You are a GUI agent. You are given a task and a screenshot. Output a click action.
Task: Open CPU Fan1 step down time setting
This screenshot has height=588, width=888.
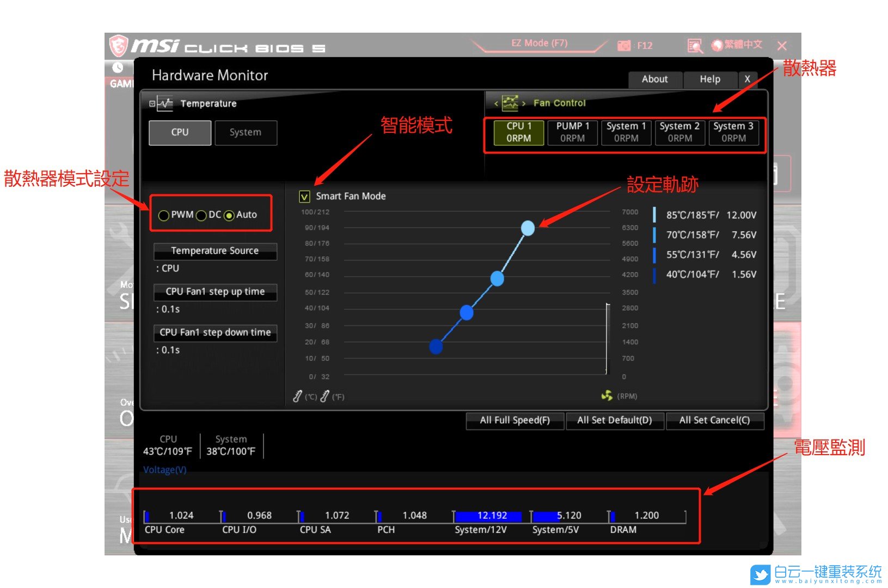(x=215, y=333)
